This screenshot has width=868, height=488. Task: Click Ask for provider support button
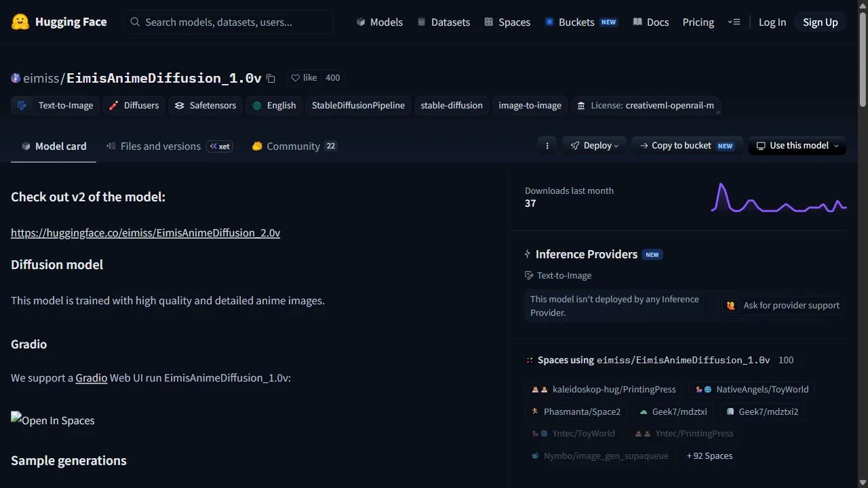click(783, 306)
